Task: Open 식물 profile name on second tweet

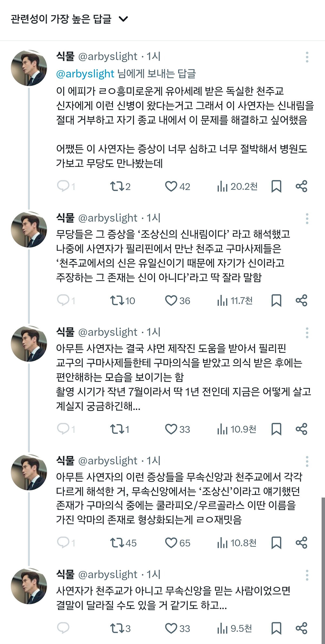Action: [65, 218]
